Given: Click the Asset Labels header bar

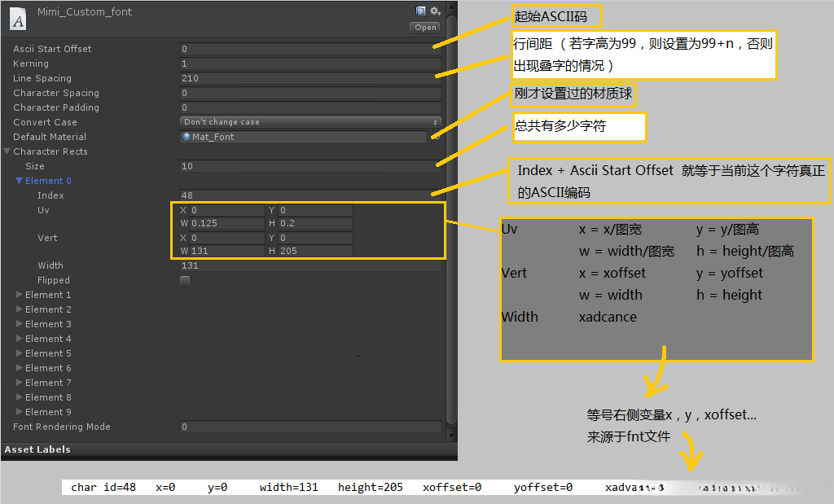Looking at the screenshot, I should click(229, 449).
